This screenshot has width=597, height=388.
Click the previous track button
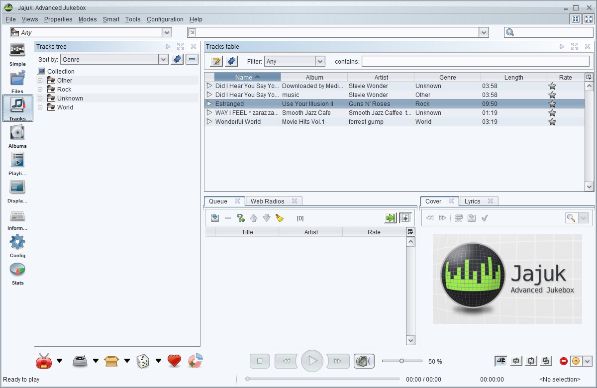coord(286,361)
